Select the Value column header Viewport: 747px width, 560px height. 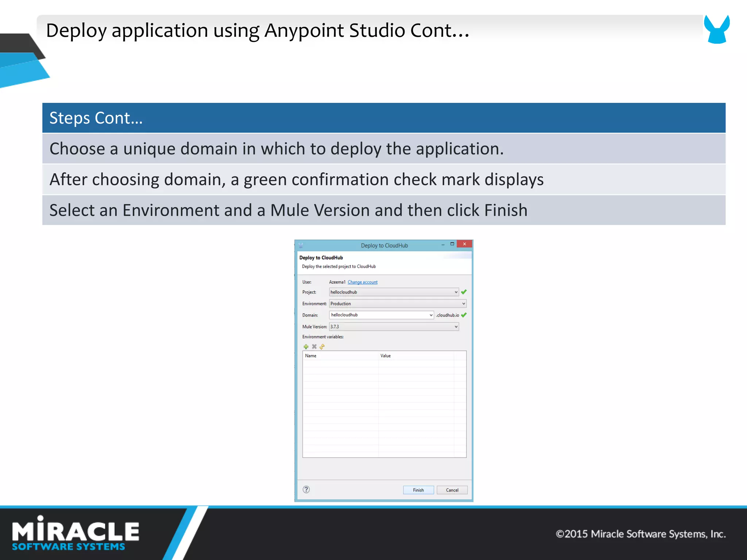click(x=416, y=356)
